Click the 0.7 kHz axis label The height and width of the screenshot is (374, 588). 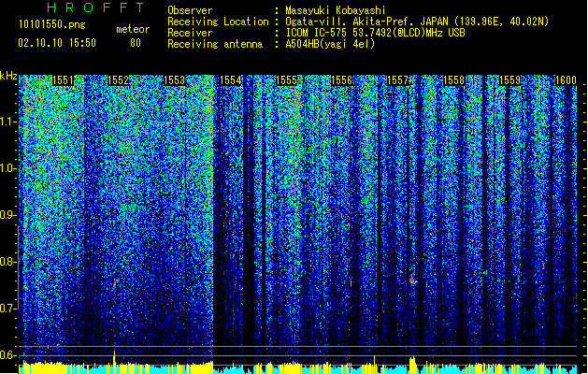8,309
